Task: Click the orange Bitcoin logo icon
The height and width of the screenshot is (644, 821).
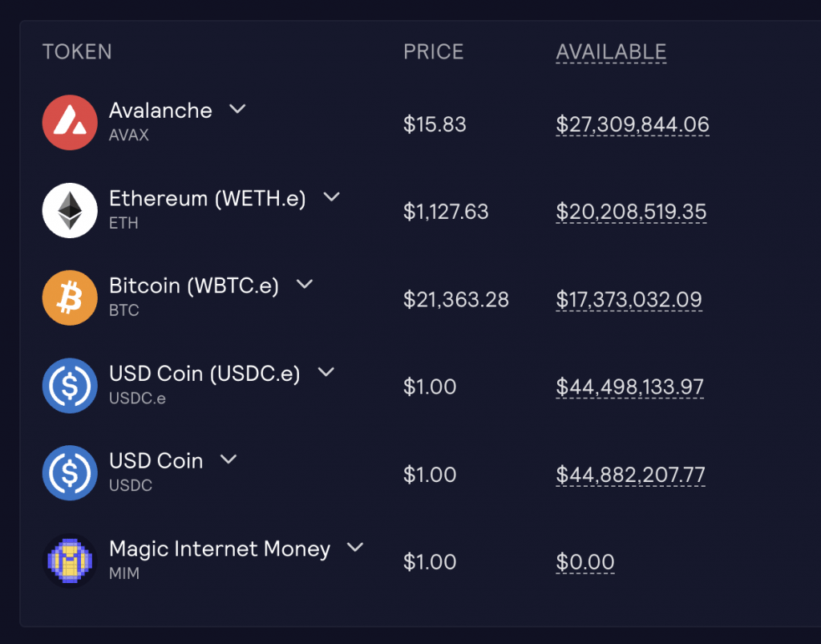Action: [70, 298]
